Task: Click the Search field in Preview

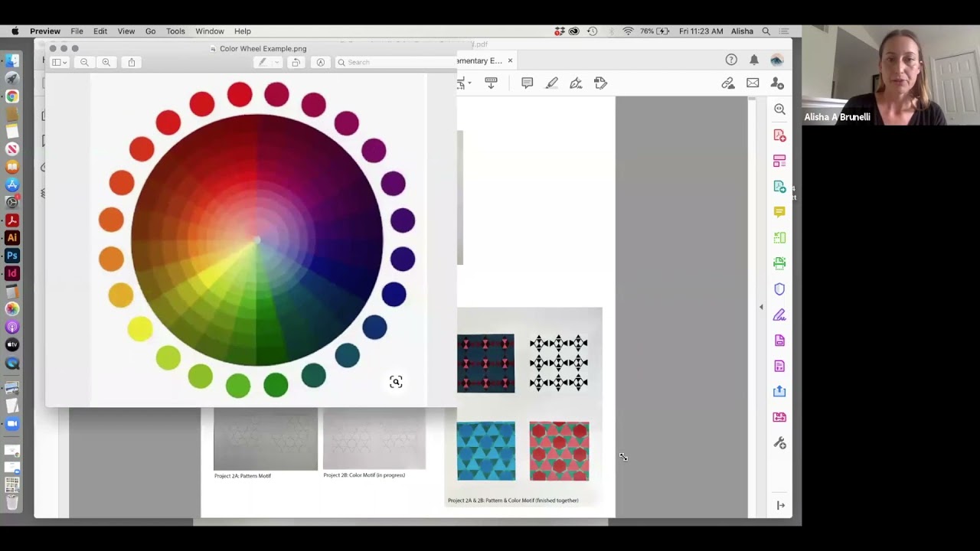Action: pos(395,62)
